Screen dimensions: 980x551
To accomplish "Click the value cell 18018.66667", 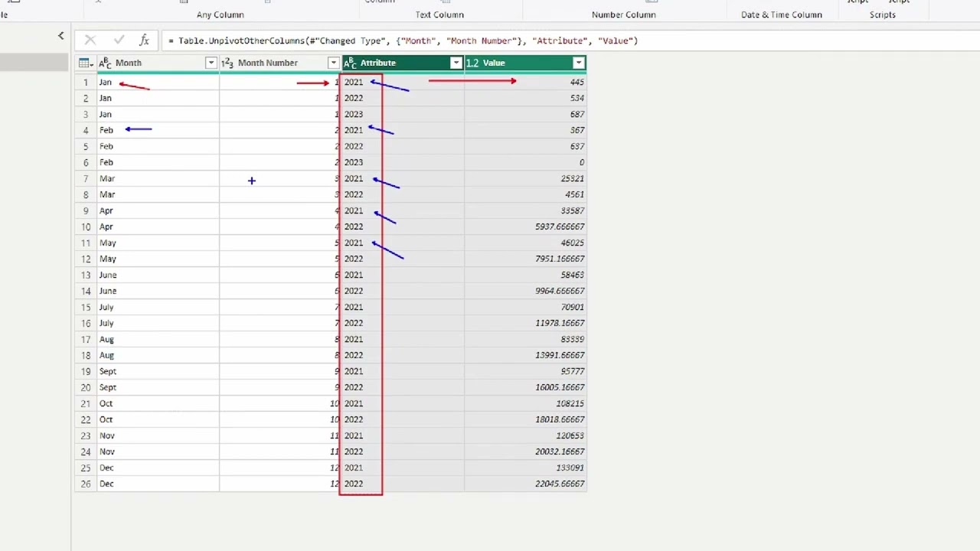I will click(525, 419).
